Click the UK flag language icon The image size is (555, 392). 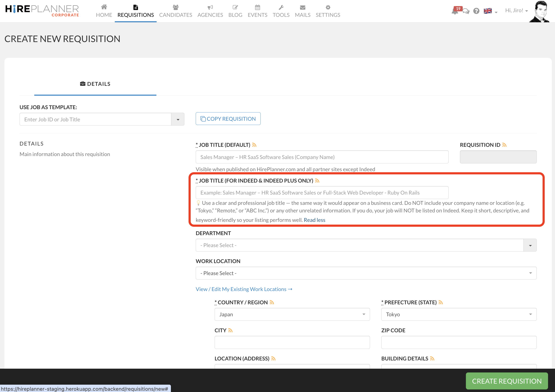(488, 11)
